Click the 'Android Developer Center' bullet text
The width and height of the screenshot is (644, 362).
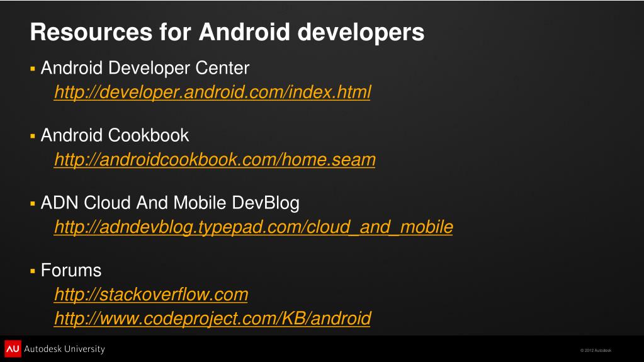tap(145, 68)
